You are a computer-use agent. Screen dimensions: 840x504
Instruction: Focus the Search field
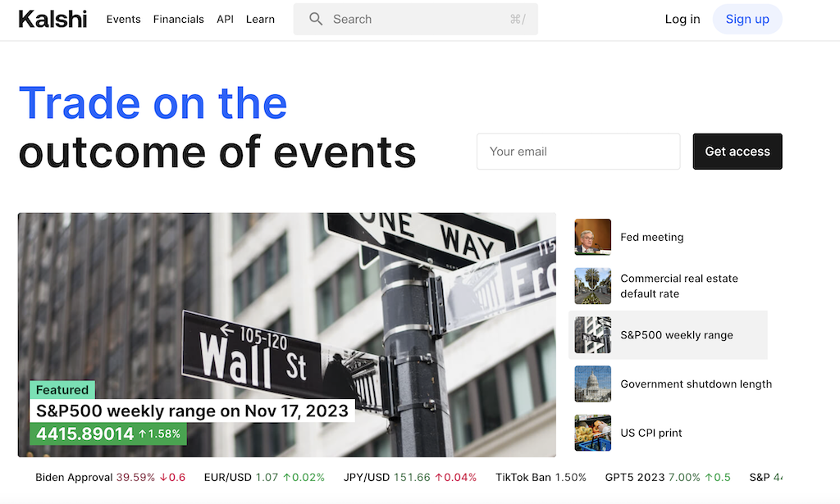[x=415, y=20]
